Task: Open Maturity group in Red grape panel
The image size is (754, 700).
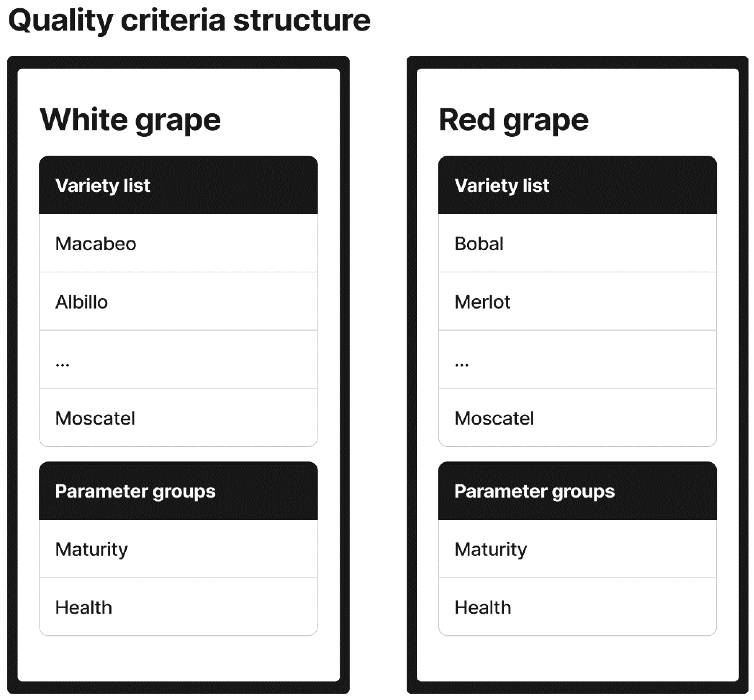Action: [x=577, y=549]
